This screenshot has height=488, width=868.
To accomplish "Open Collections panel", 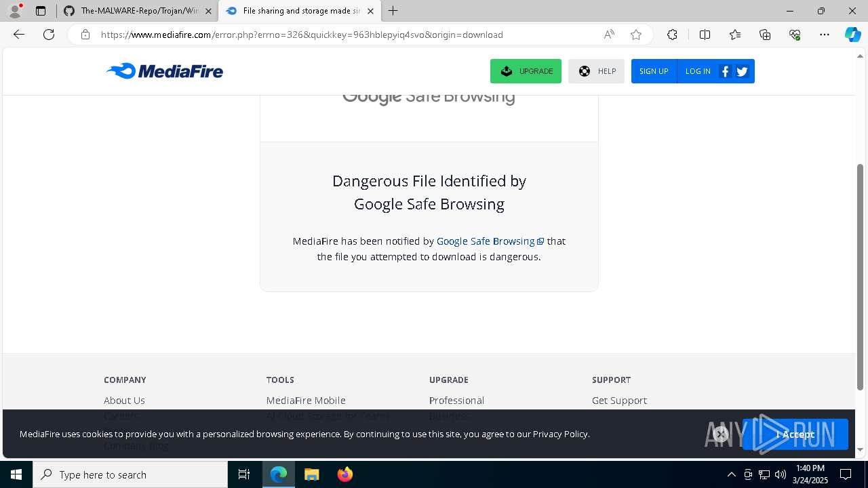I will (765, 35).
